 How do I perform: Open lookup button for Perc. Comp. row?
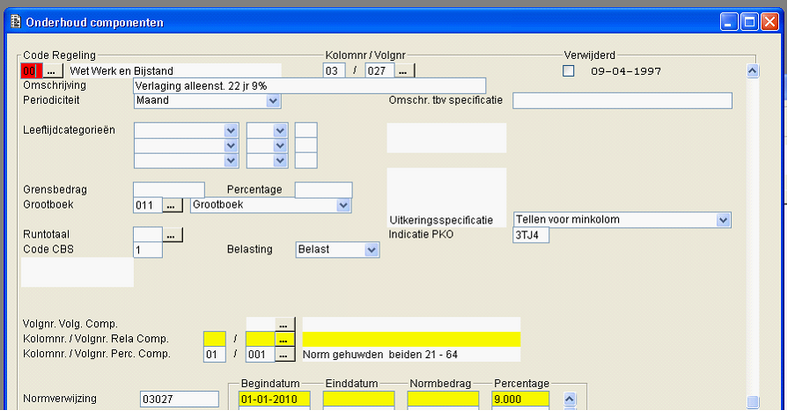(284, 354)
